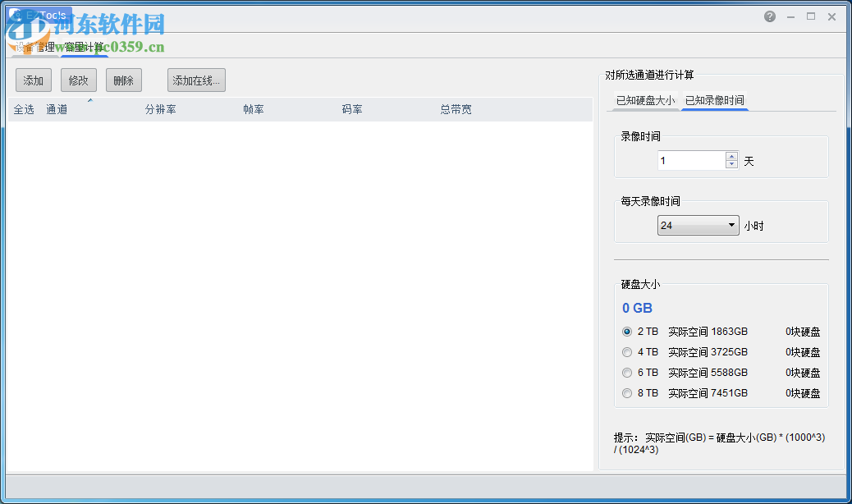Open the daily recording hours combo box
Viewport: 852px width, 504px height.
(698, 224)
